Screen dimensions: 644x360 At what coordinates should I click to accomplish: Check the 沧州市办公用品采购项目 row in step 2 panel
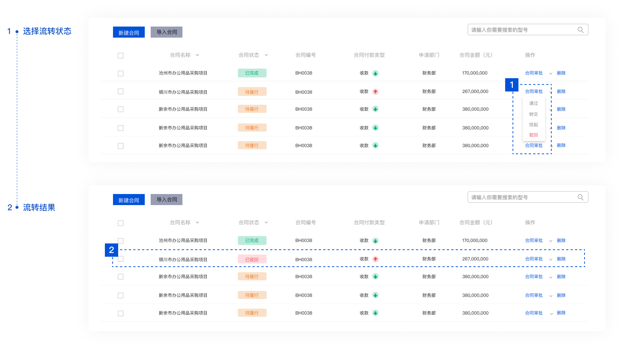click(x=120, y=241)
